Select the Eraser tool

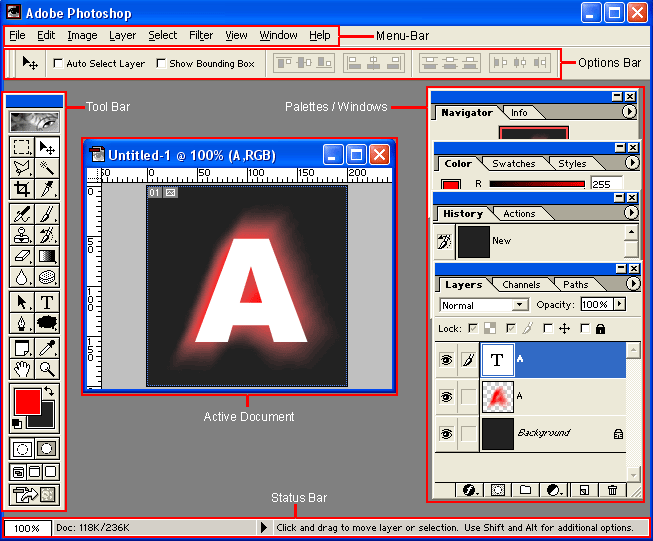coord(22,256)
